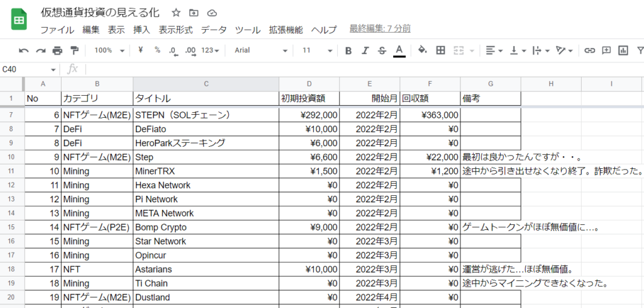This screenshot has height=308, width=644.
Task: Insert a link
Action: [x=590, y=50]
